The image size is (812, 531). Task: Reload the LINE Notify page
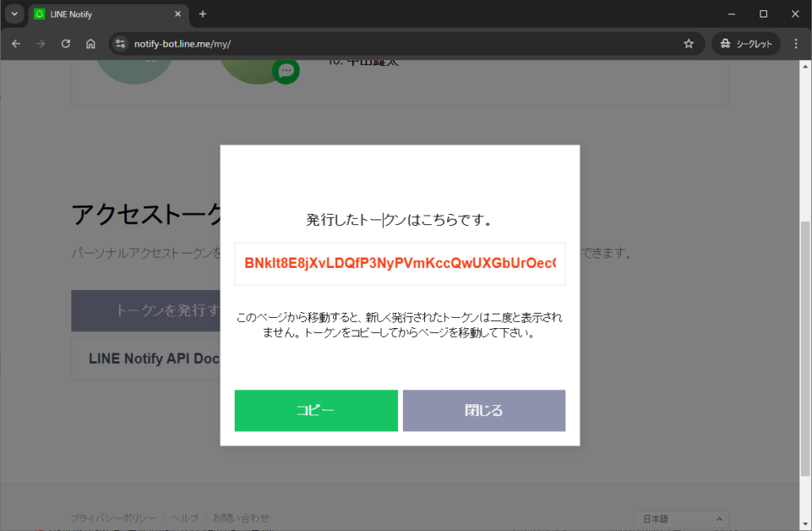(66, 44)
